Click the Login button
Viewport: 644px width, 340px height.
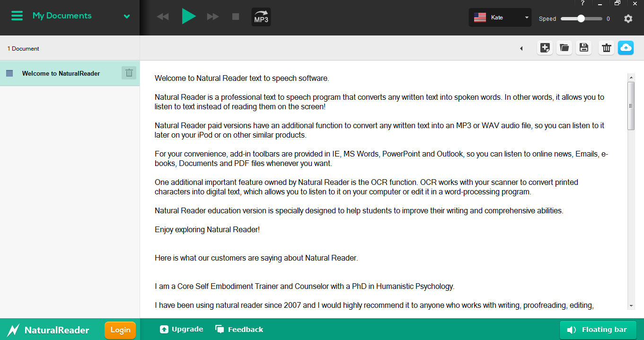tap(120, 330)
